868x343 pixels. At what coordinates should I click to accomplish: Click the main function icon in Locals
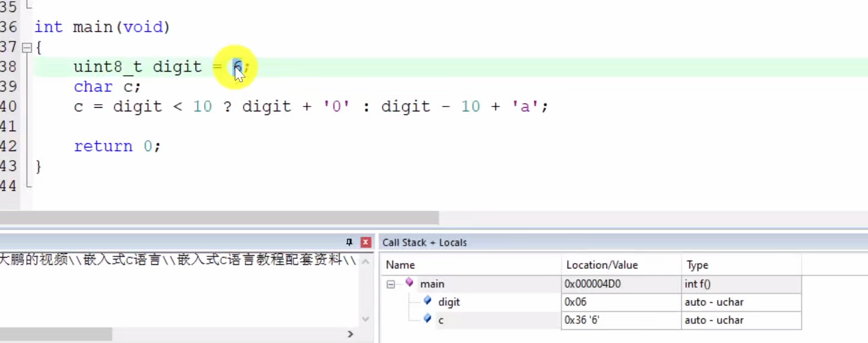click(x=409, y=282)
